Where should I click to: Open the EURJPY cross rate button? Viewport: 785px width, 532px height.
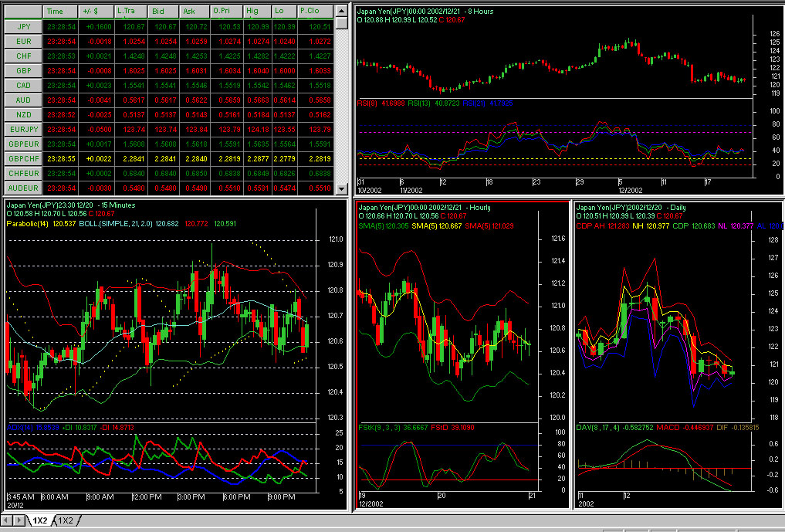[23, 129]
